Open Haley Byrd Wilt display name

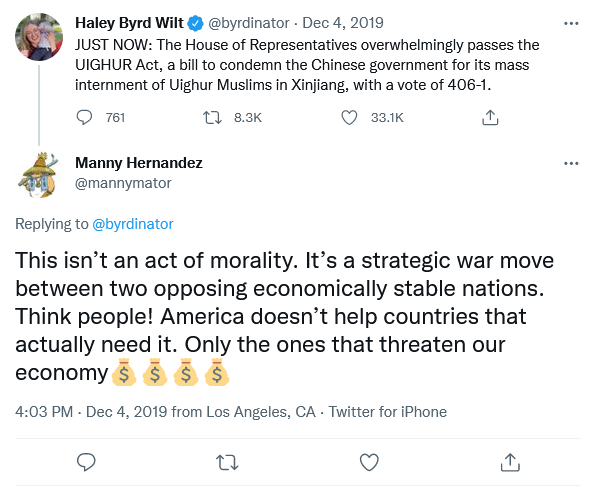pos(129,23)
